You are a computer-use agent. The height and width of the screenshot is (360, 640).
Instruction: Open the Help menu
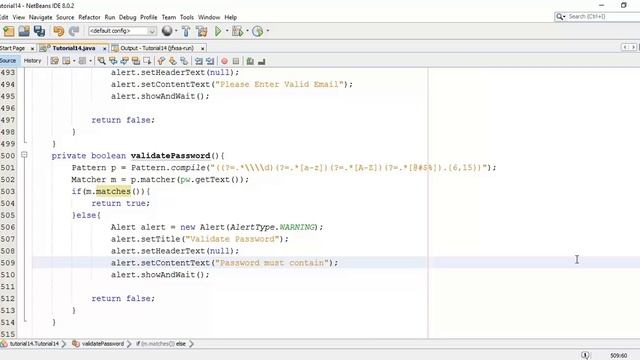click(x=231, y=17)
